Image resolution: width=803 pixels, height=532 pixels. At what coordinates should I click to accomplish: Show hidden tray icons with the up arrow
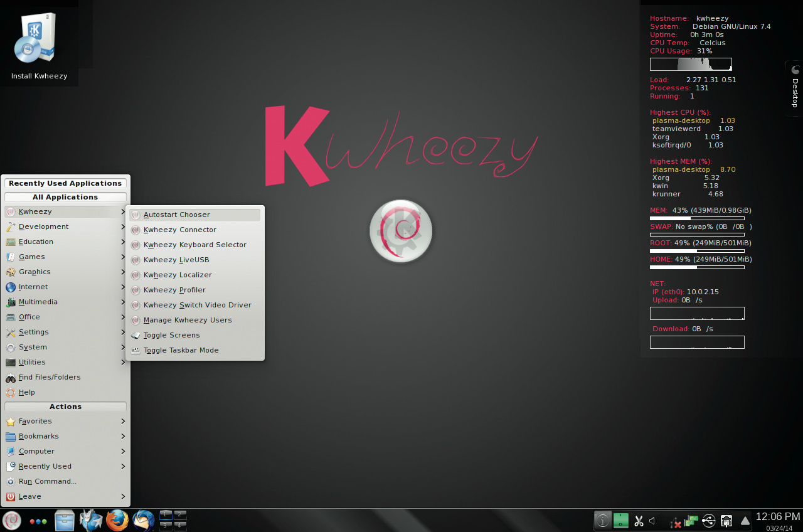745,521
